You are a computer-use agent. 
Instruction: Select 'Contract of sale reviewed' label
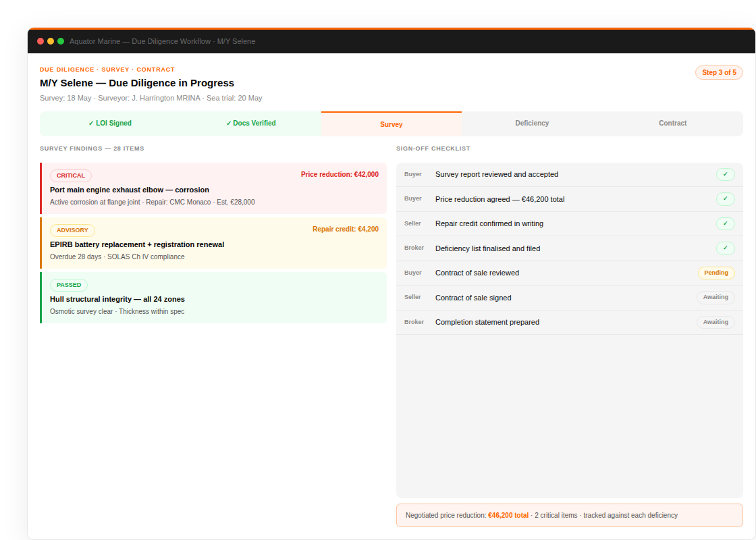(477, 273)
